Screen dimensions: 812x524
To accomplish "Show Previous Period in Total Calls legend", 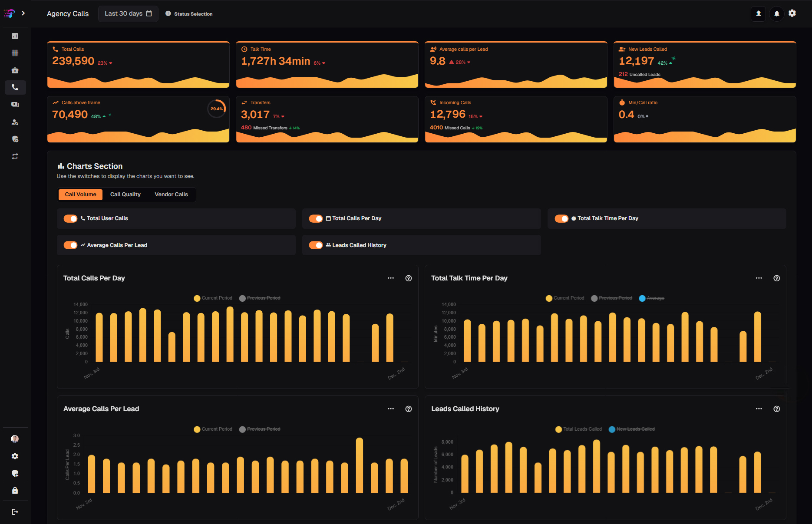I will (260, 298).
